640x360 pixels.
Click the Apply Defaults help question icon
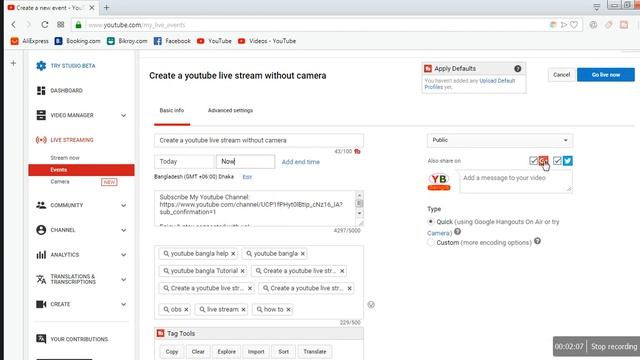click(x=518, y=69)
